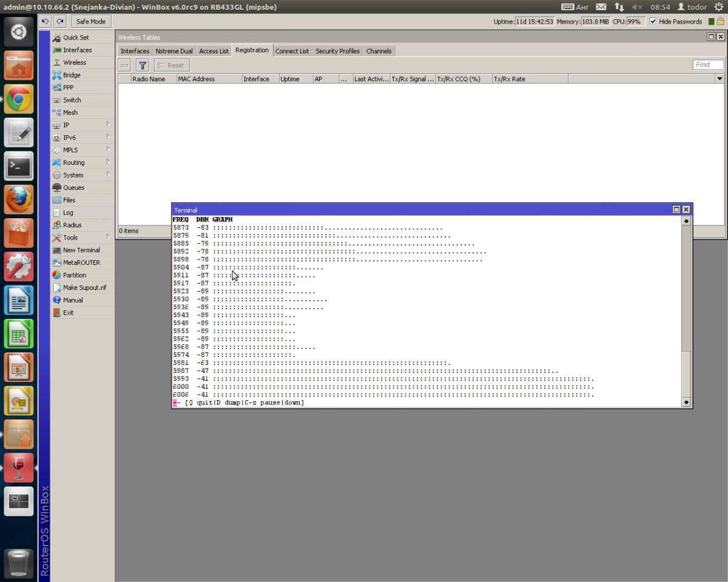This screenshot has width=728, height=582.
Task: Open the Wireless menu item
Action: click(75, 62)
